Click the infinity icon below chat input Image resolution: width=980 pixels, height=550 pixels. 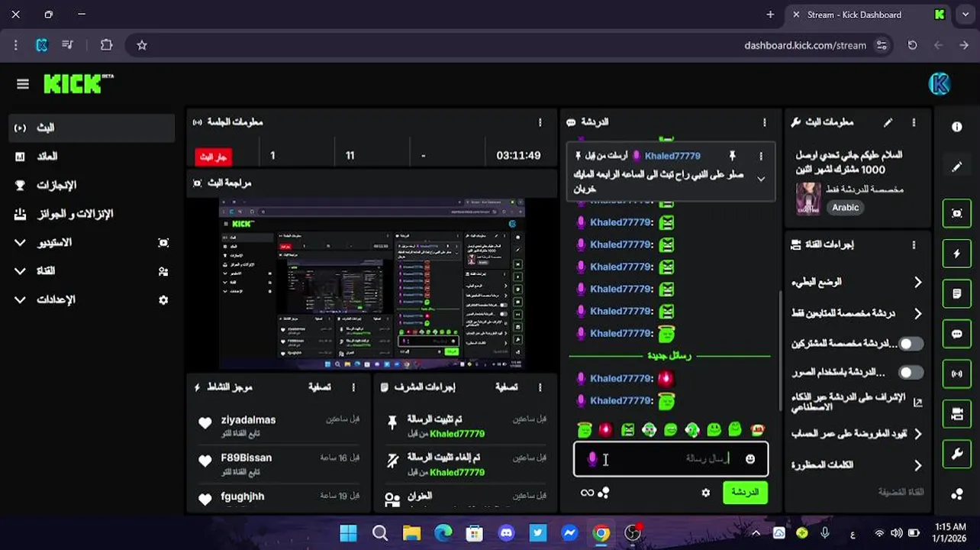pos(587,493)
